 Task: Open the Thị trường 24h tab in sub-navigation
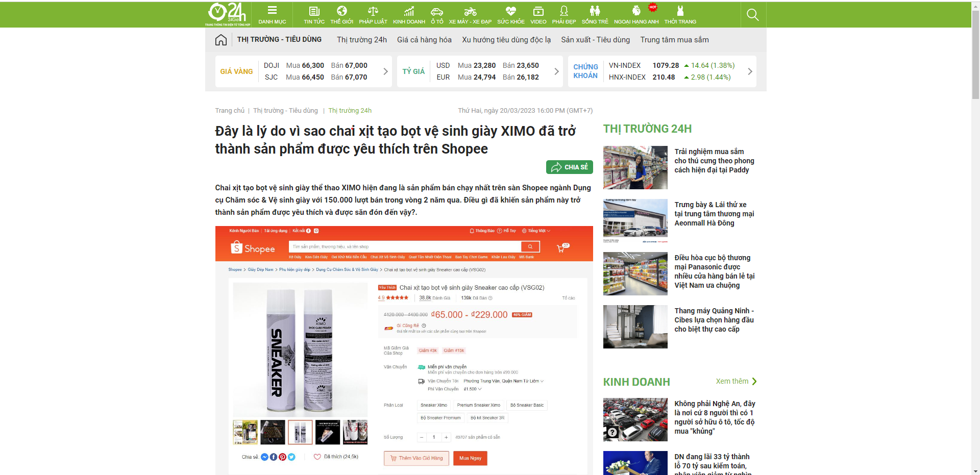[x=362, y=40]
